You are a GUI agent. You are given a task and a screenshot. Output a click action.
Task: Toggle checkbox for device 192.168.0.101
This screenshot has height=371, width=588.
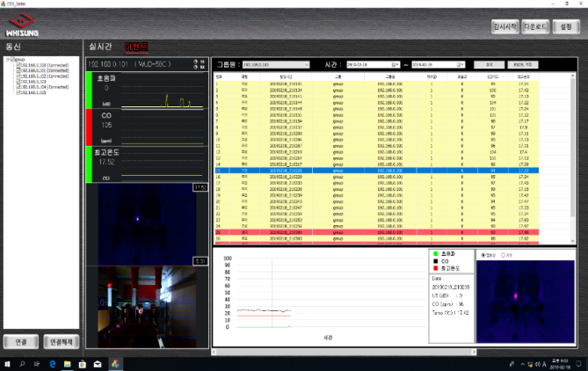click(x=18, y=70)
